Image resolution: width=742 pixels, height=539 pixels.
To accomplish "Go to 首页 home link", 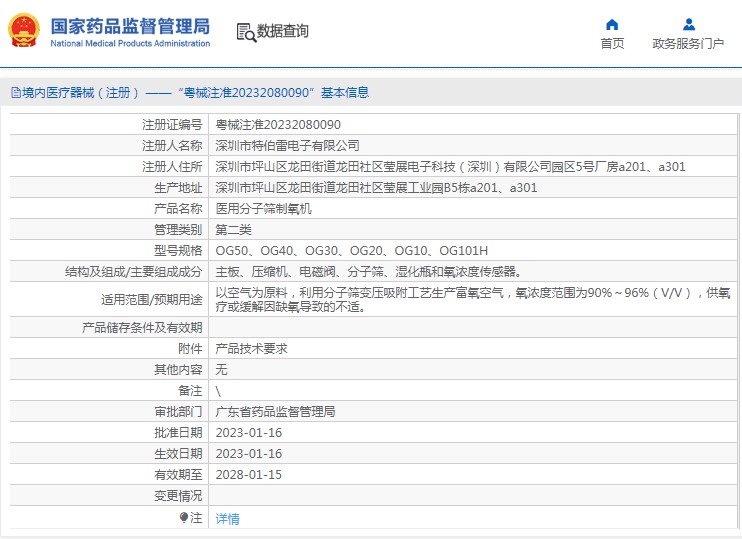I will click(612, 44).
